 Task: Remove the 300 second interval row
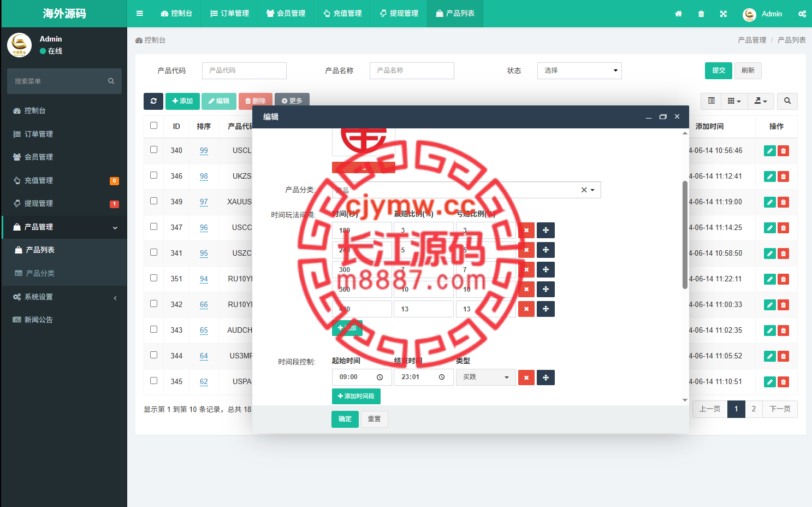526,270
